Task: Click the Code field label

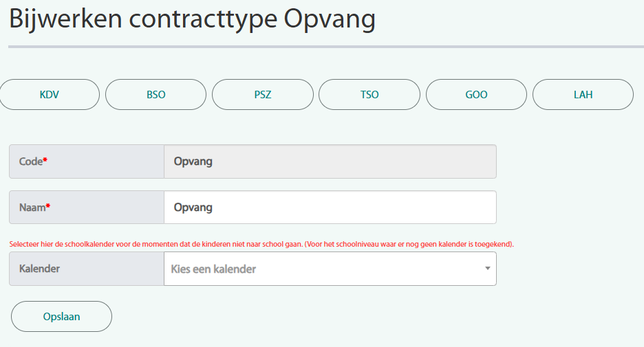Action: pyautogui.click(x=30, y=161)
